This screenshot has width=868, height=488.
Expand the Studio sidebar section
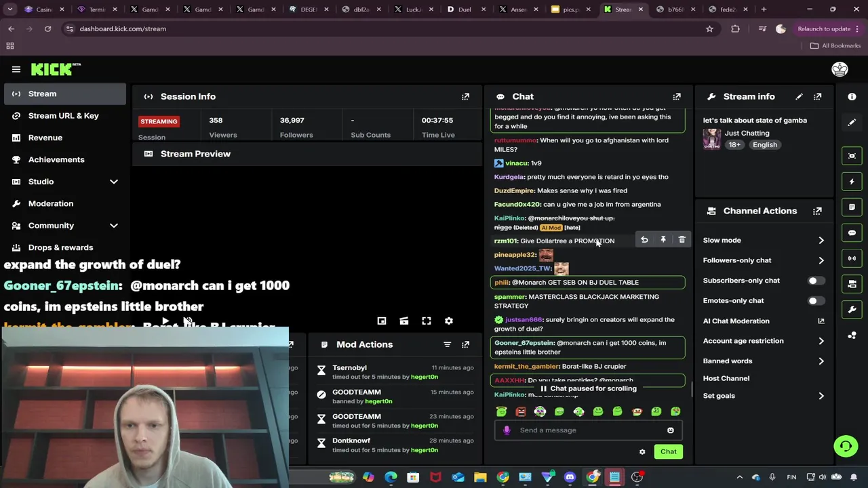tap(113, 182)
